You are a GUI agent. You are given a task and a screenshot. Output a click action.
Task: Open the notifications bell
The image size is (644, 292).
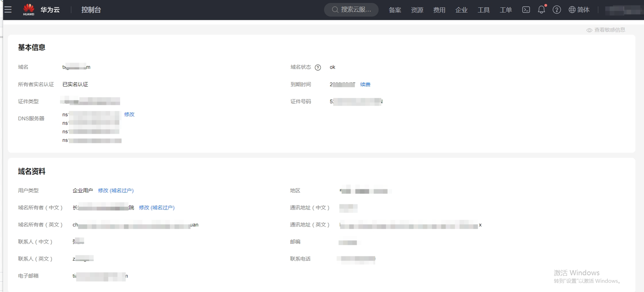tap(541, 10)
